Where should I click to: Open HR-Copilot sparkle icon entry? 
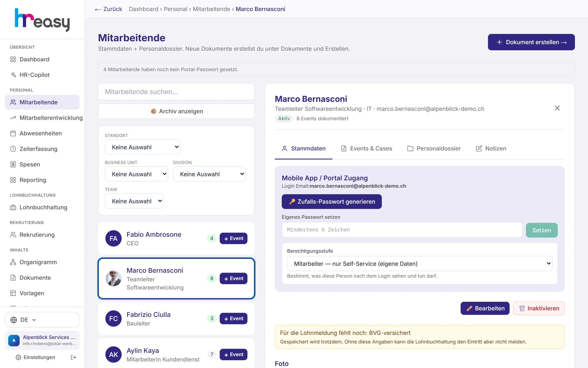42,75
